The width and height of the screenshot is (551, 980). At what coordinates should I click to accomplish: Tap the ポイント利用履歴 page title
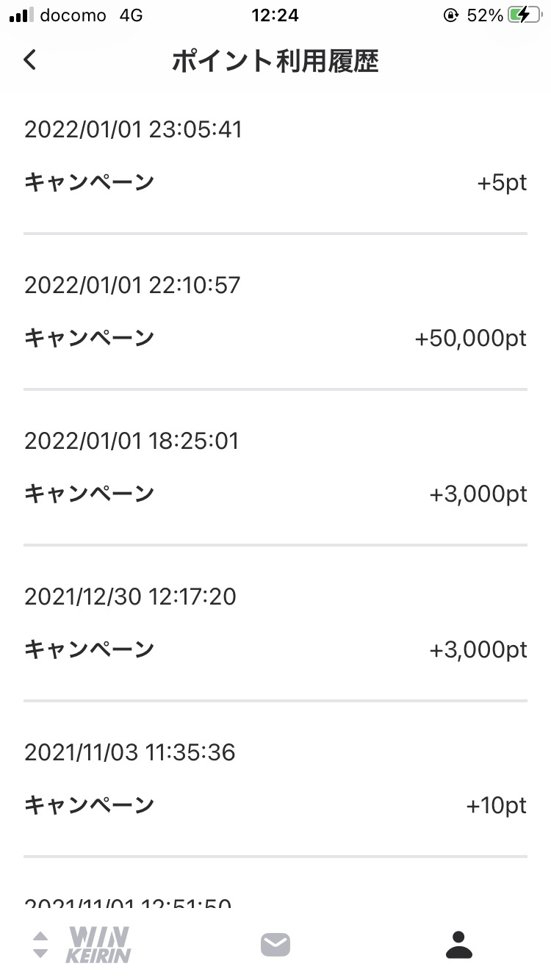pyautogui.click(x=275, y=62)
